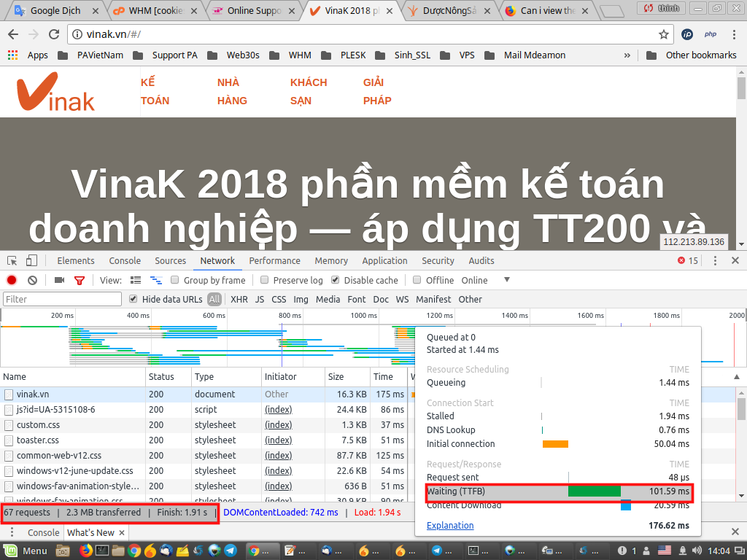Open the KẾ TOÁN menu link

point(155,91)
